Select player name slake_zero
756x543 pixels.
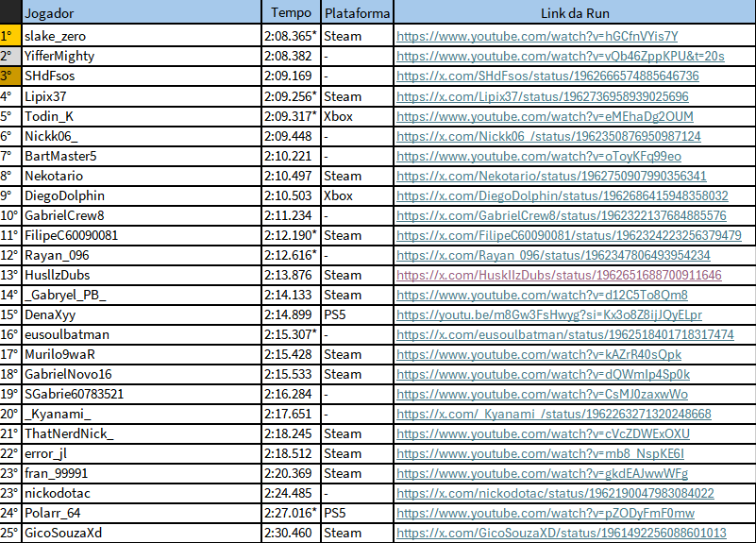(x=55, y=36)
